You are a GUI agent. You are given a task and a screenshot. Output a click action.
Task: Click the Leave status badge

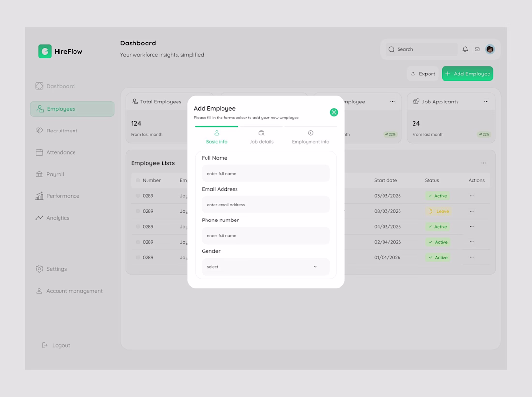click(438, 211)
